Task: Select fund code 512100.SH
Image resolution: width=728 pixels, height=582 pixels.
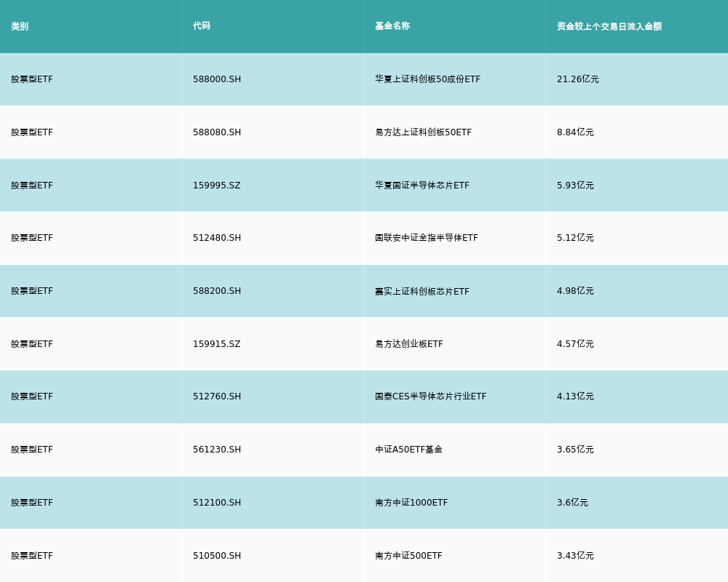Action: (x=217, y=503)
